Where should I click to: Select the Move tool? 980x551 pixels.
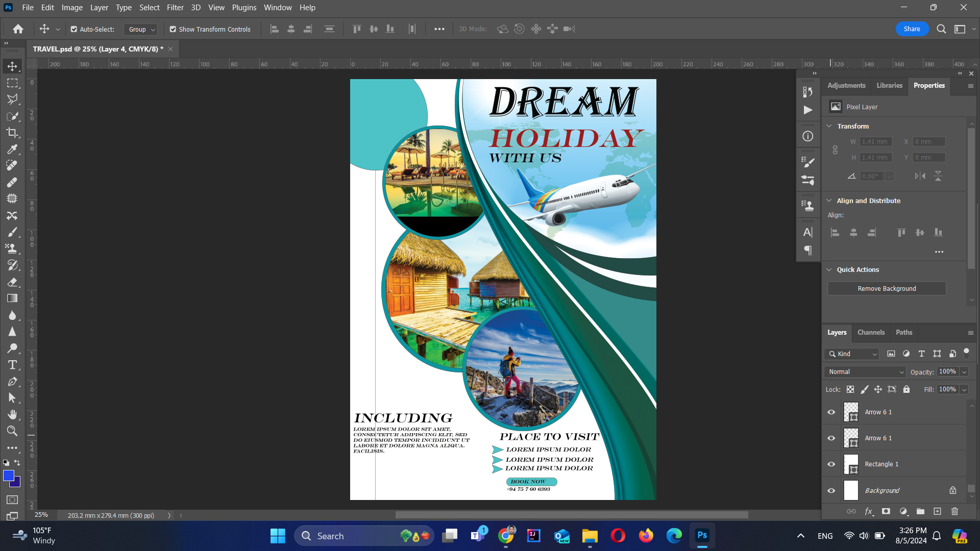(12, 66)
